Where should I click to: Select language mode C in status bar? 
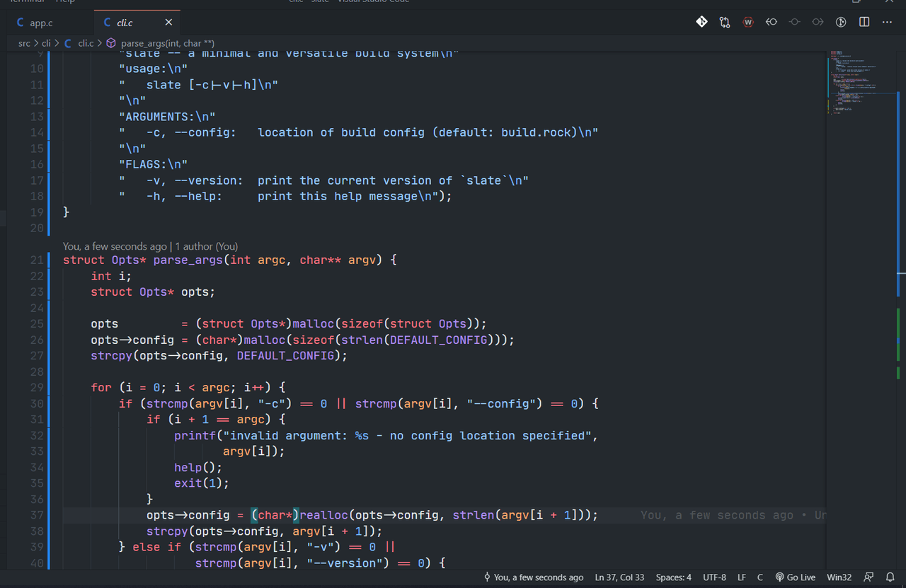[x=760, y=577]
